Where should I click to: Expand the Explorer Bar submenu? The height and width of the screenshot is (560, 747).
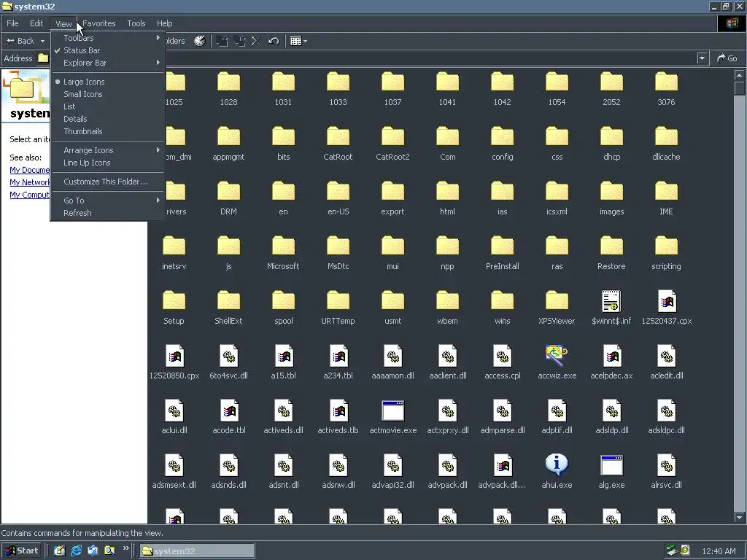107,63
